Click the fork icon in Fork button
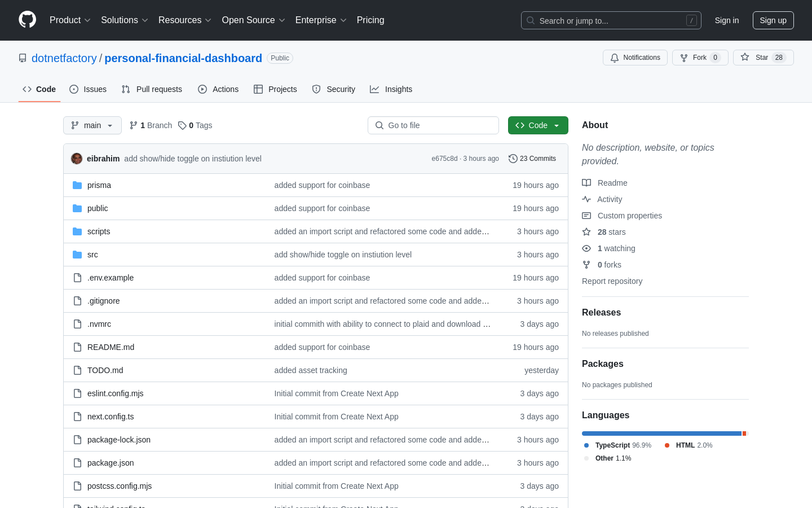This screenshot has width=812, height=508. tap(684, 58)
